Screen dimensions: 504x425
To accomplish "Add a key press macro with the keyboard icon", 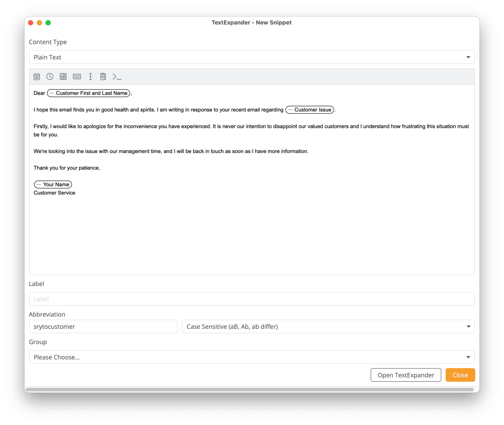I will (x=77, y=77).
